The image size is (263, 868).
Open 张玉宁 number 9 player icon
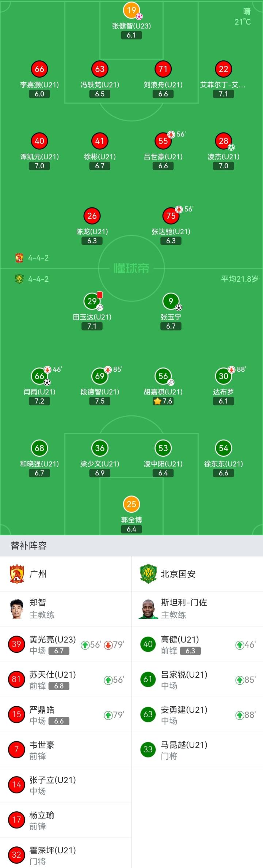coord(171,301)
